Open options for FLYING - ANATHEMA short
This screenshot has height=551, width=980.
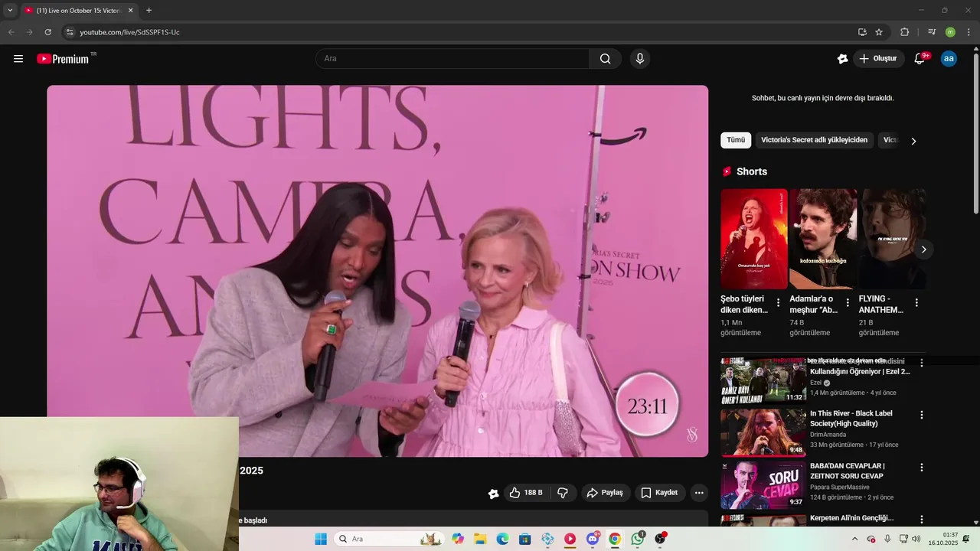(x=916, y=303)
